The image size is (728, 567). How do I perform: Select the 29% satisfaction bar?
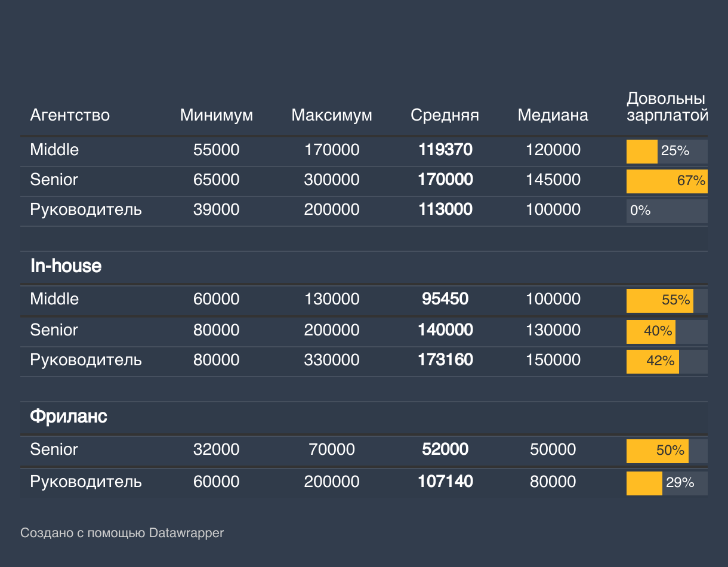point(667,483)
